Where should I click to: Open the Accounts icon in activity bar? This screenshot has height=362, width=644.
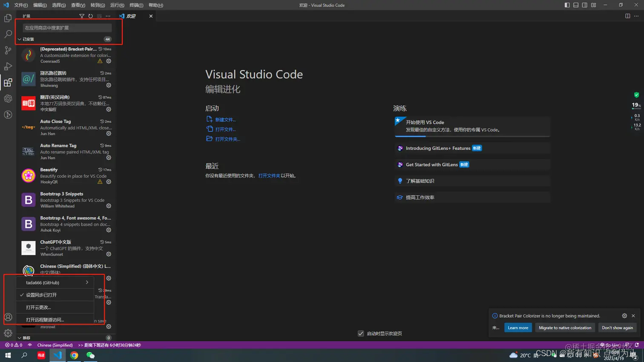coord(8,317)
